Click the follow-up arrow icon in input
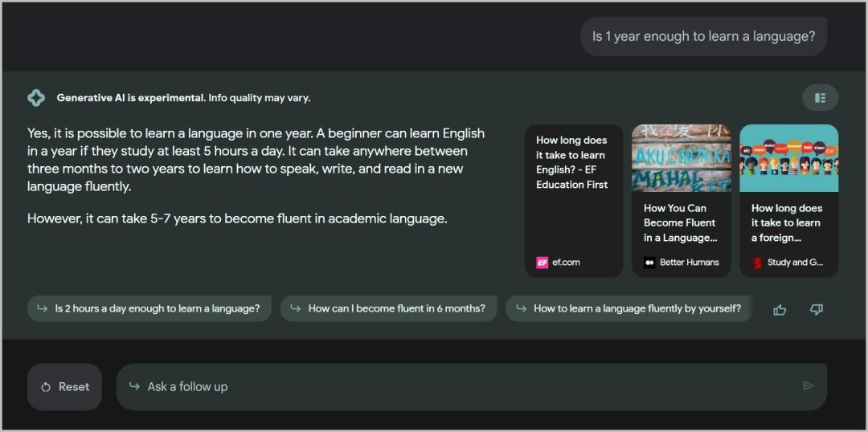868x432 pixels. tap(134, 386)
